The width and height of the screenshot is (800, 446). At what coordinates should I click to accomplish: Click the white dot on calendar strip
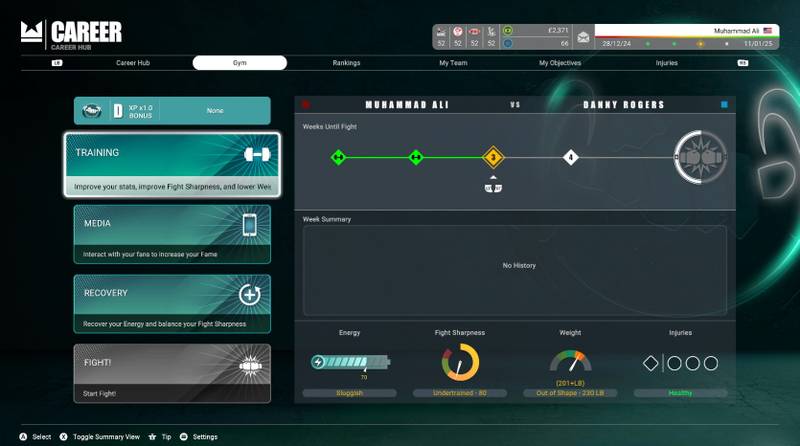tap(727, 44)
